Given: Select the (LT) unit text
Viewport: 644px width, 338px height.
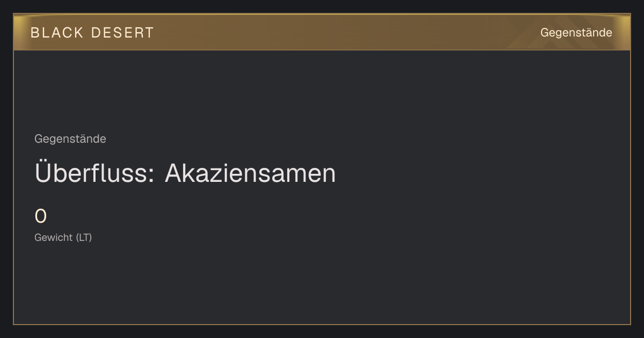Looking at the screenshot, I should click(84, 237).
